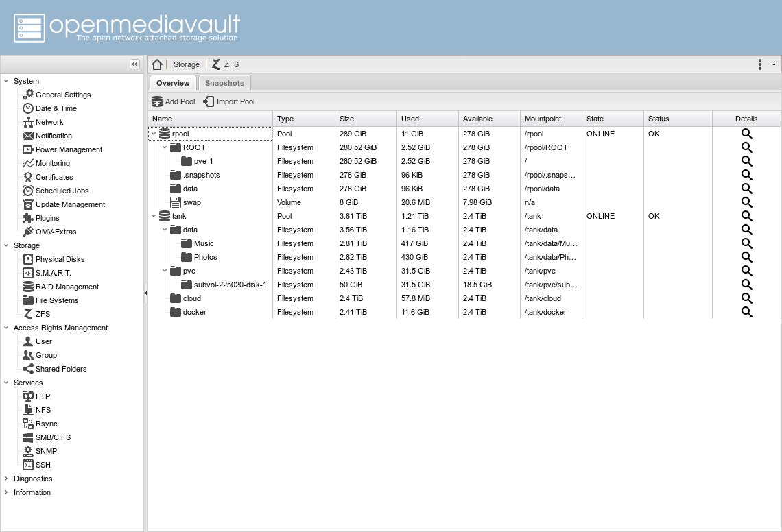The image size is (782, 532).
Task: Expand the Information menu section
Action: click(x=6, y=492)
